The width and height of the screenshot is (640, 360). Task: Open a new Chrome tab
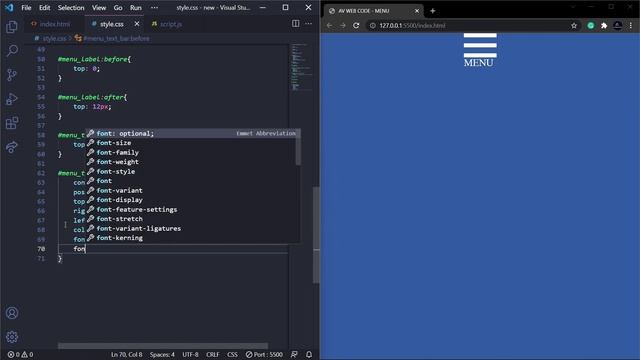433,11
